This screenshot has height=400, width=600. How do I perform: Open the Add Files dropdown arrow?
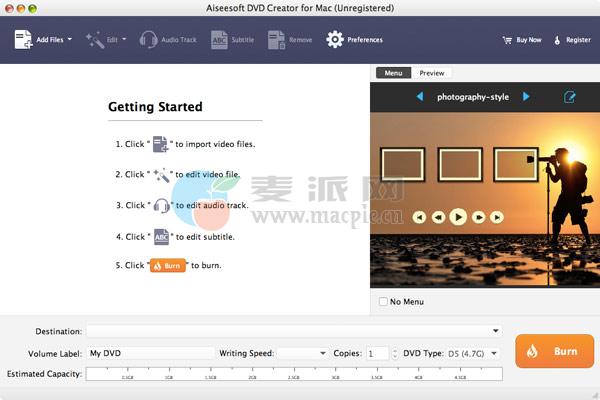click(x=70, y=39)
